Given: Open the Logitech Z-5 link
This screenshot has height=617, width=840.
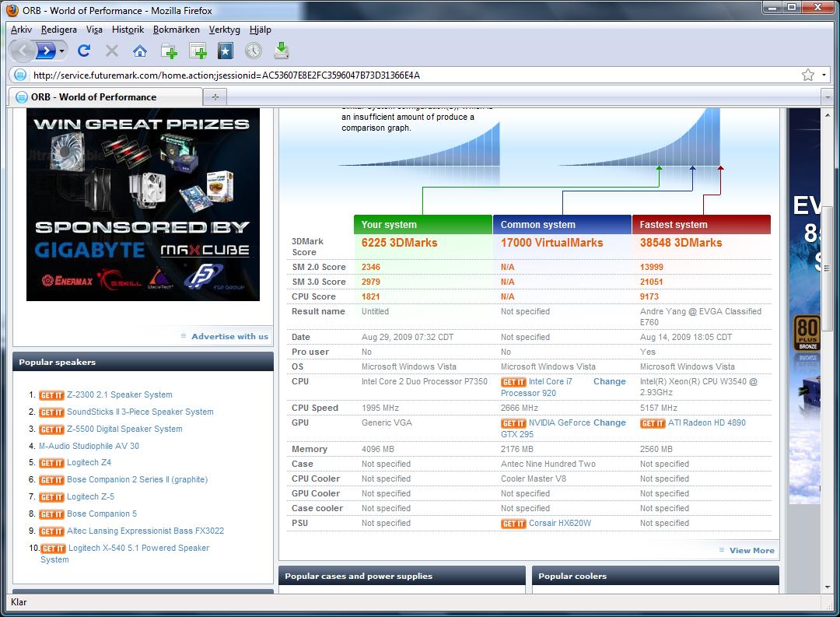Looking at the screenshot, I should (x=90, y=497).
